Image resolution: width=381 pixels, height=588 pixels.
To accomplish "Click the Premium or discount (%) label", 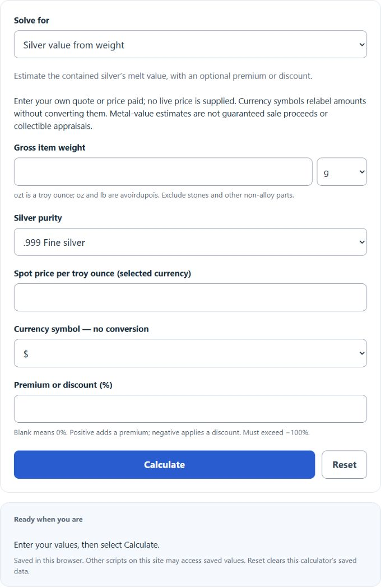I will pos(63,385).
